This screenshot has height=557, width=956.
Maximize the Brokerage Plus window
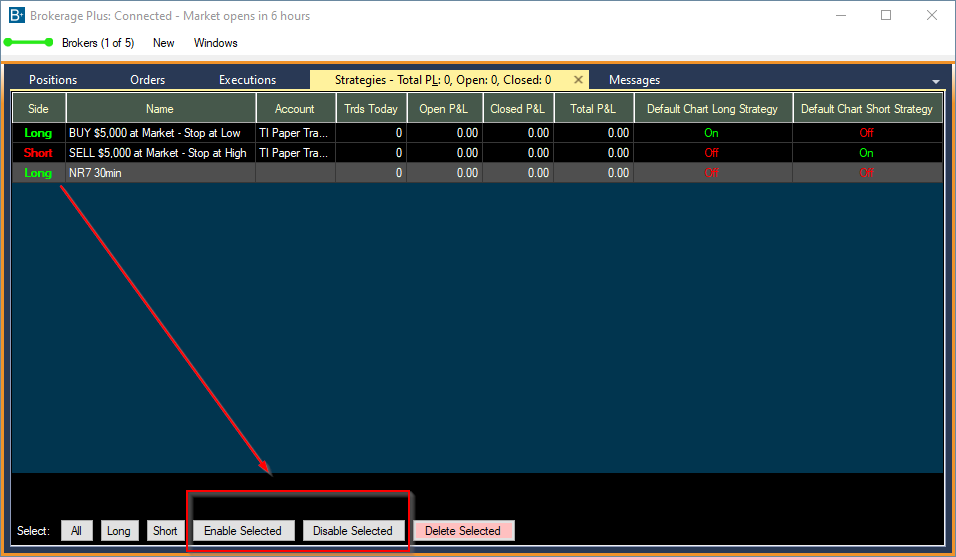(886, 15)
